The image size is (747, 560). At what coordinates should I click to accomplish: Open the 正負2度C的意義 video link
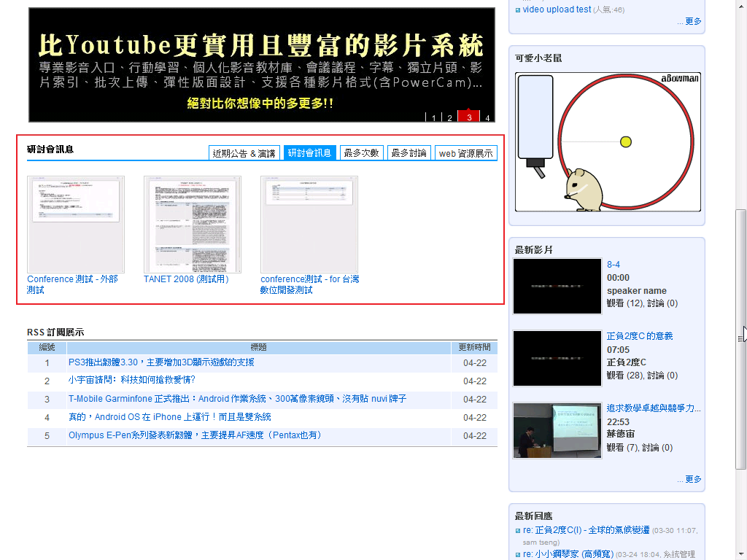point(639,336)
